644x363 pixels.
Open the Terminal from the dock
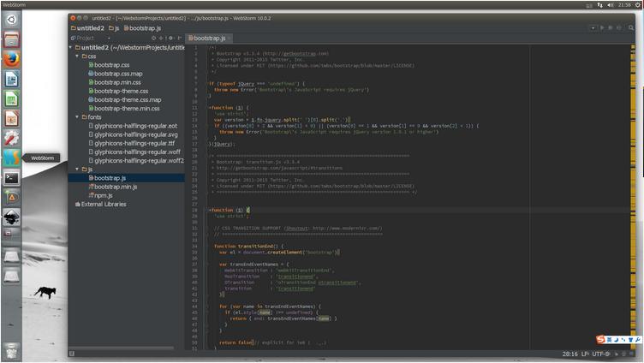[11, 178]
